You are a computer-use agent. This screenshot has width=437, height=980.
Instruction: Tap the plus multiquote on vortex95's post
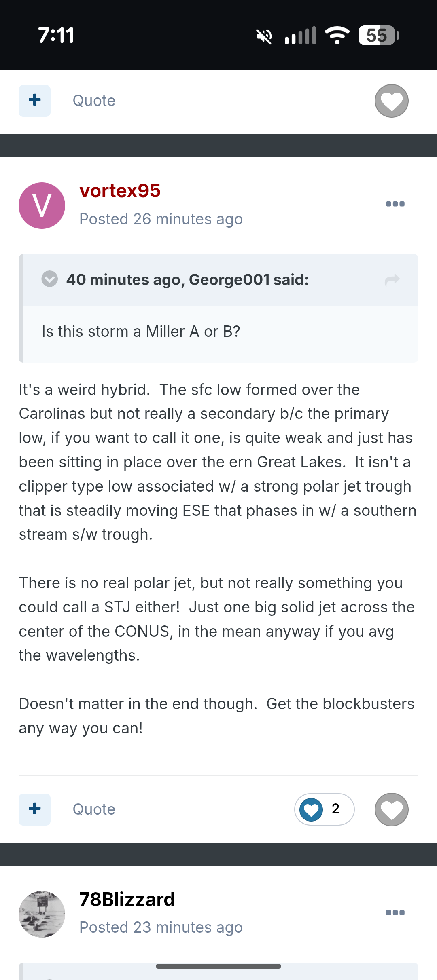[x=34, y=809]
